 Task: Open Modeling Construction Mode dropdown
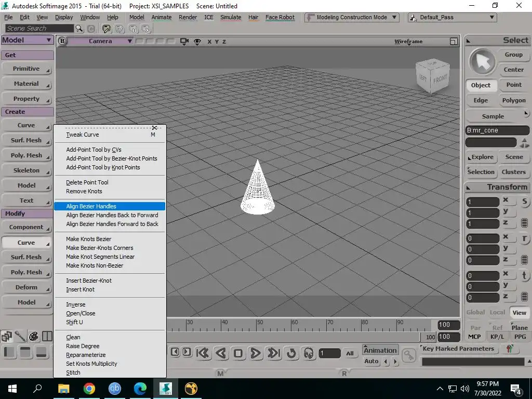pos(352,17)
